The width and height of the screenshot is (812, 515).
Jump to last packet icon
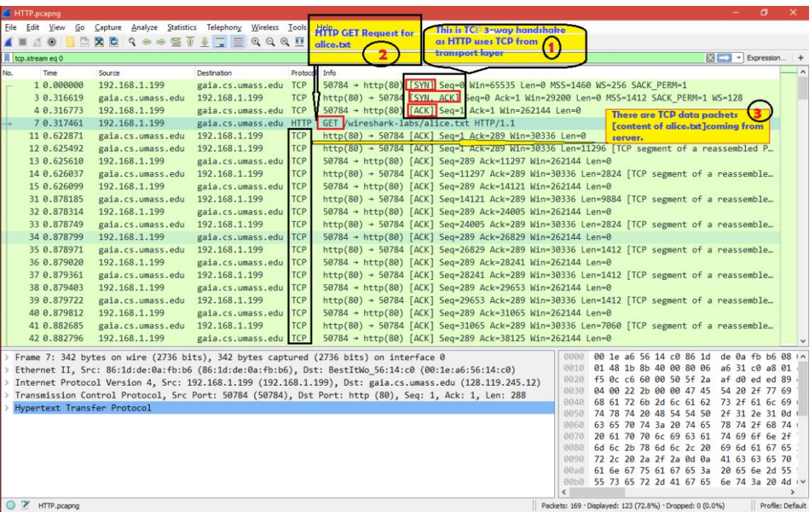[205, 42]
